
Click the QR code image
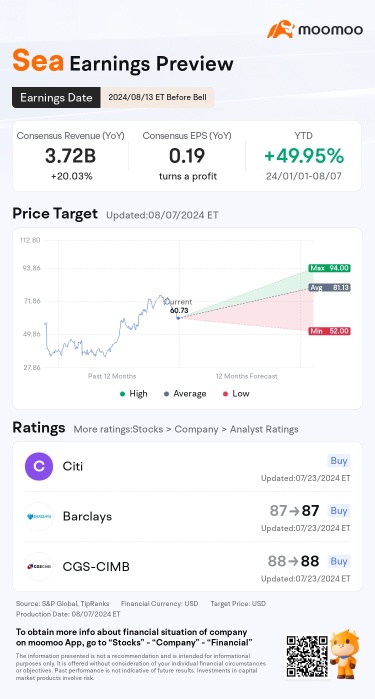(x=306, y=656)
